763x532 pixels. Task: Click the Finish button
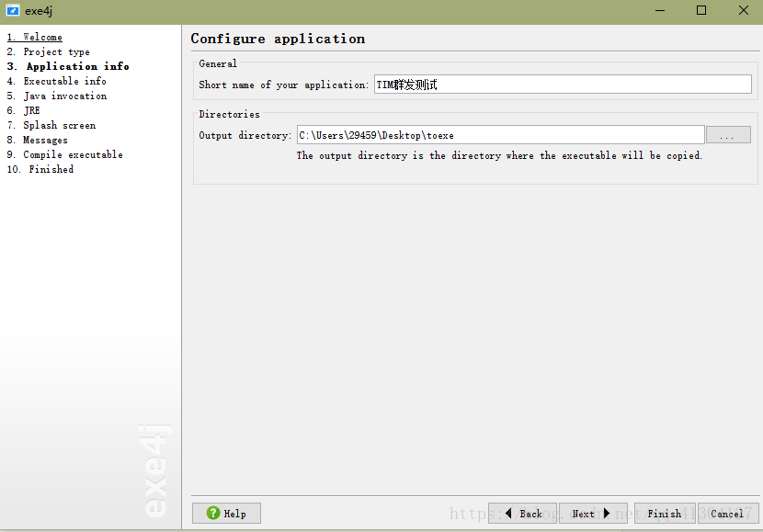coord(665,514)
